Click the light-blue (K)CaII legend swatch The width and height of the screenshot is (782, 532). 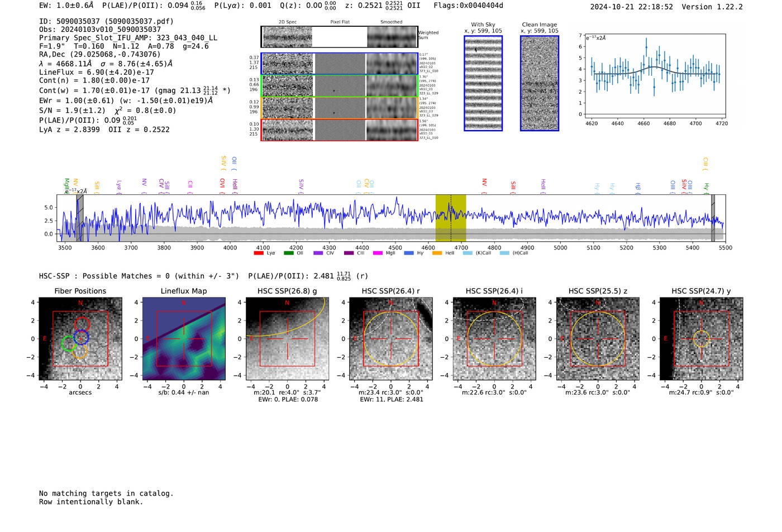[468, 253]
